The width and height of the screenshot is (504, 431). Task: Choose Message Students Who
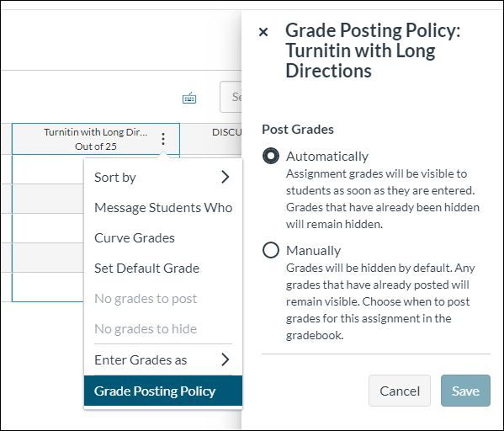[163, 208]
